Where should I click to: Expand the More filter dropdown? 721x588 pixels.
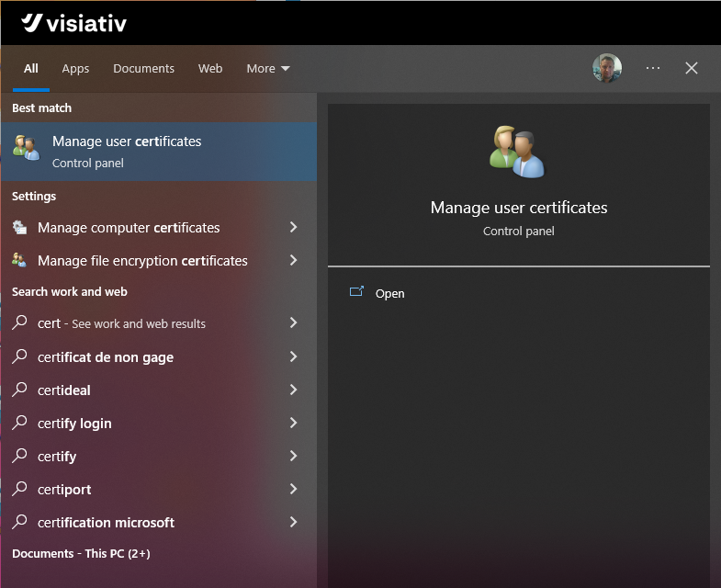[268, 69]
